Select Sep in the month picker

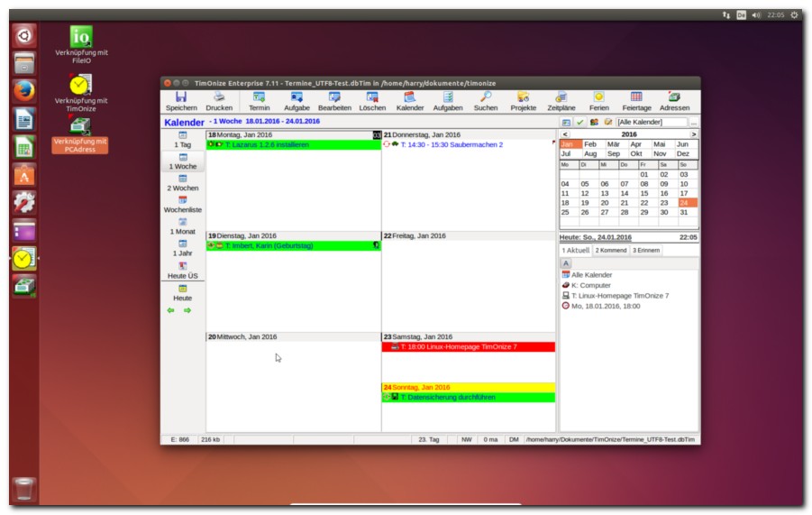[614, 154]
